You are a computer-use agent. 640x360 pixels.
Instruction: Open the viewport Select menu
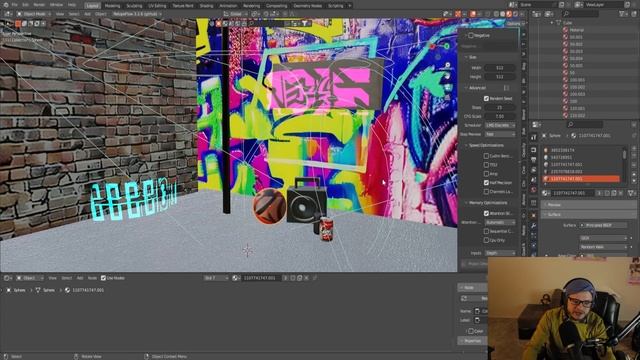(74, 14)
